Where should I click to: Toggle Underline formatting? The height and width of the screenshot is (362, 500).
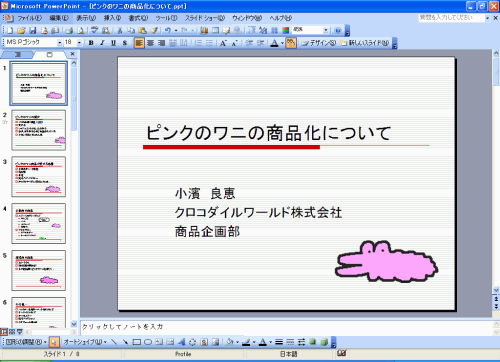pos(114,43)
